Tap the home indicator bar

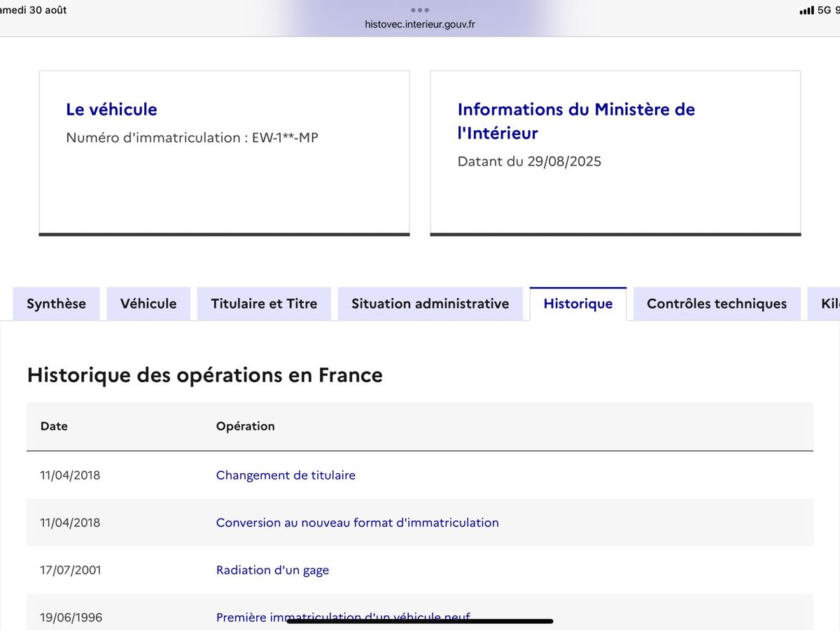point(420,621)
